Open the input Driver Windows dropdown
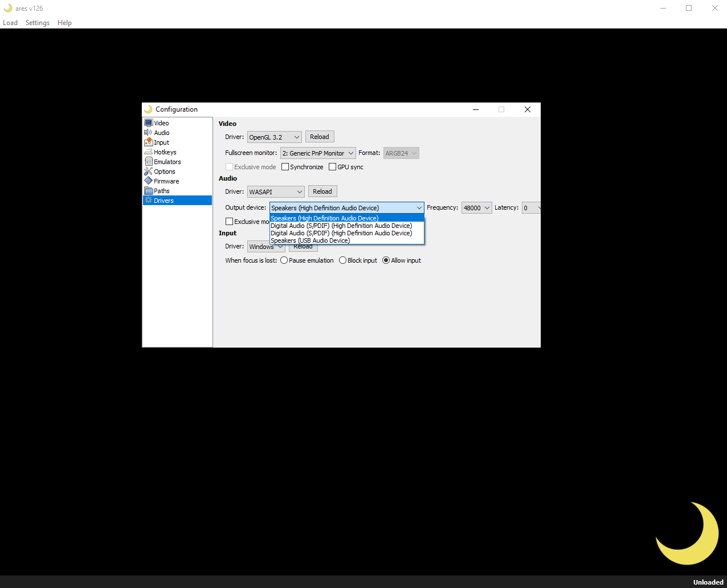 [x=266, y=247]
